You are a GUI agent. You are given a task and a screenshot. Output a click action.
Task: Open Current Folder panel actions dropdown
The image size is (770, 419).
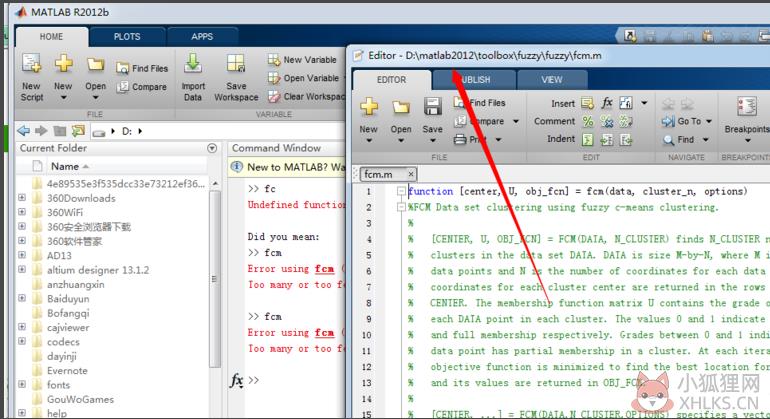pos(212,148)
